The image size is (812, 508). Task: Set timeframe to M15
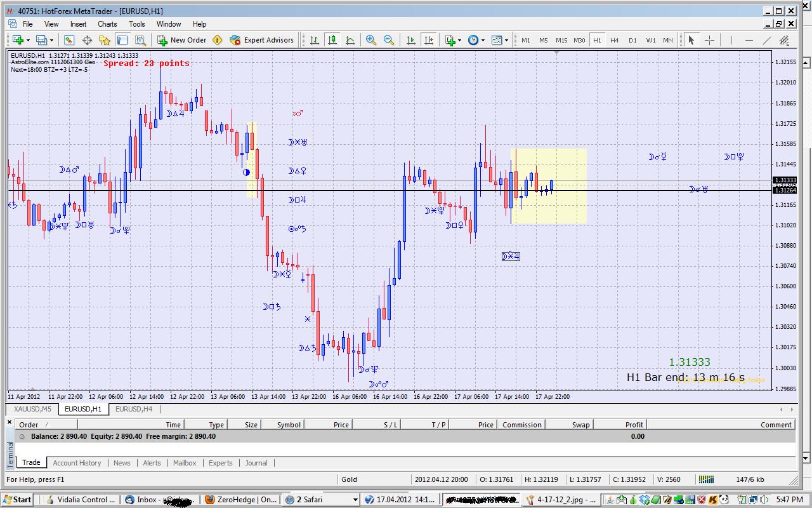[x=561, y=40]
